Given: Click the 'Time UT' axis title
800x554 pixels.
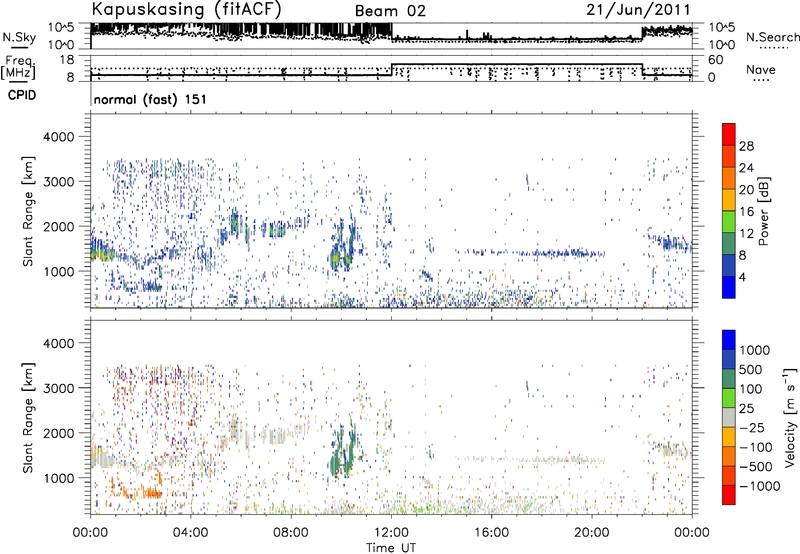Looking at the screenshot, I should click(x=391, y=547).
